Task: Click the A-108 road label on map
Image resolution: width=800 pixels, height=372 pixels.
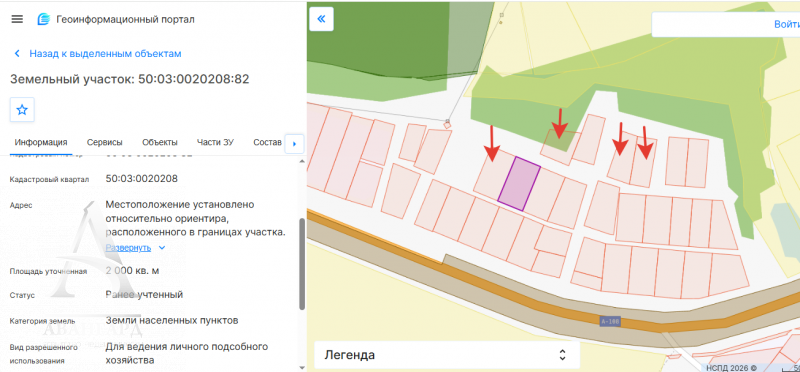Action: [610, 322]
